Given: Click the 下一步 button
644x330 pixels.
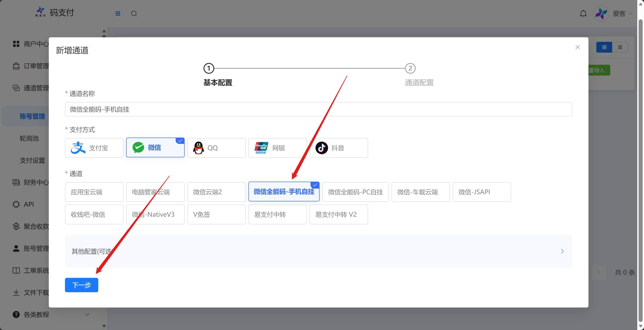Looking at the screenshot, I should [x=81, y=285].
